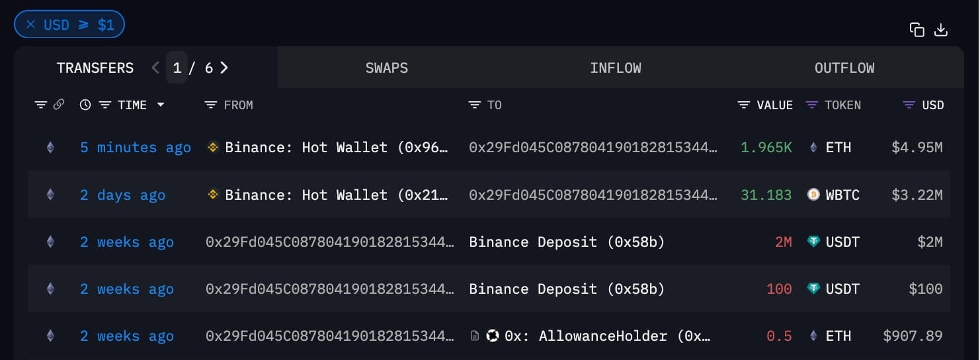The height and width of the screenshot is (360, 980).
Task: Click the page number 1 input box
Action: pos(177,67)
